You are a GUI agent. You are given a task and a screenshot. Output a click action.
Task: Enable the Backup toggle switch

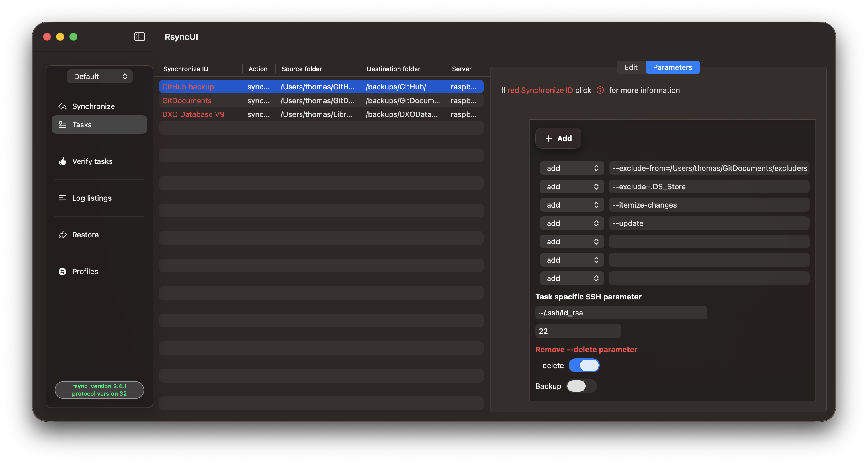coord(581,386)
